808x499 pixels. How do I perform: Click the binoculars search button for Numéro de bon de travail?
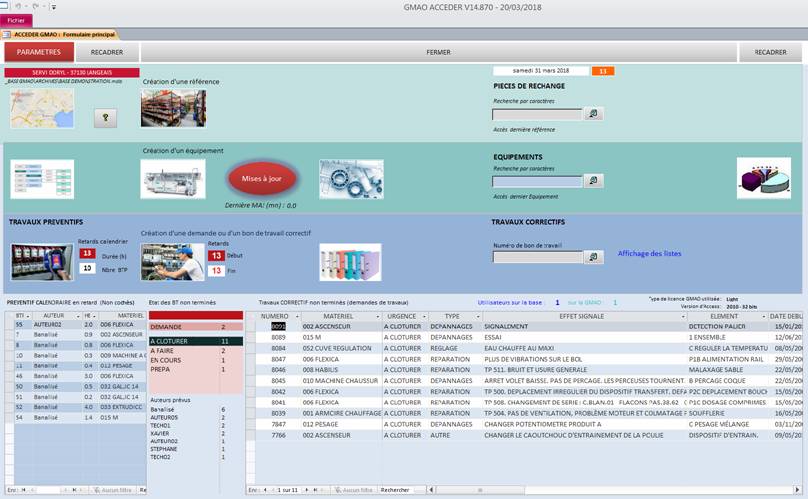pyautogui.click(x=593, y=257)
